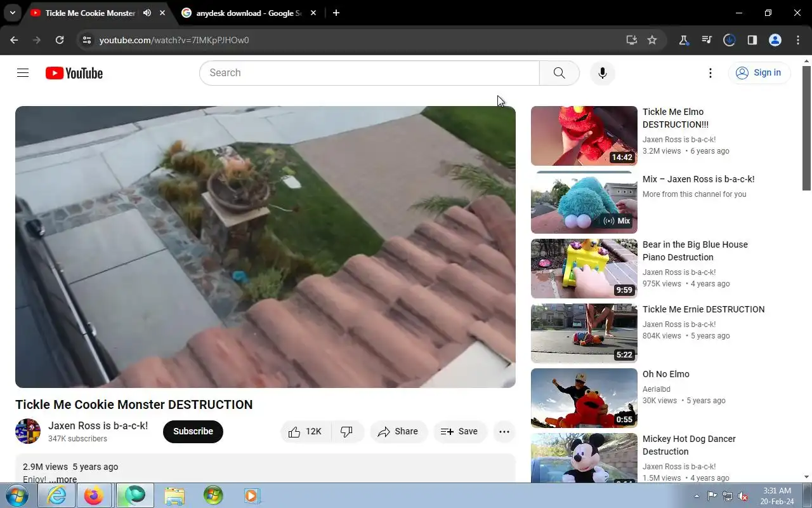Expand the description with ...more
The width and height of the screenshot is (812, 508).
(63, 479)
